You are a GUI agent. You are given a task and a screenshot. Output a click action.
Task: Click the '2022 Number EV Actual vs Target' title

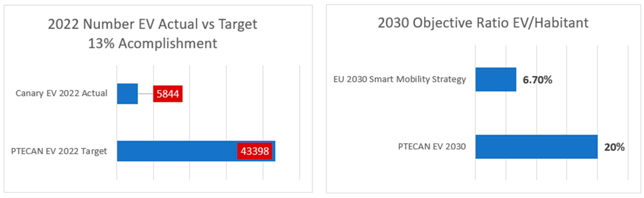tap(152, 24)
